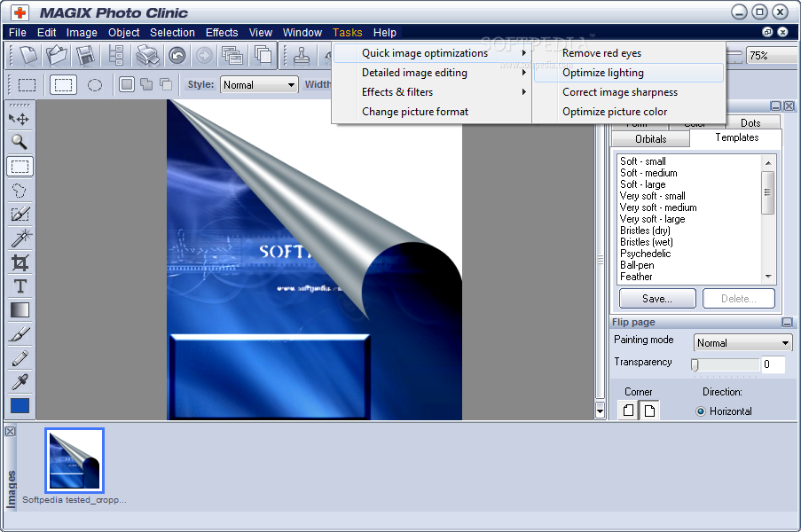
Task: Open the Tasks menu
Action: (x=348, y=33)
